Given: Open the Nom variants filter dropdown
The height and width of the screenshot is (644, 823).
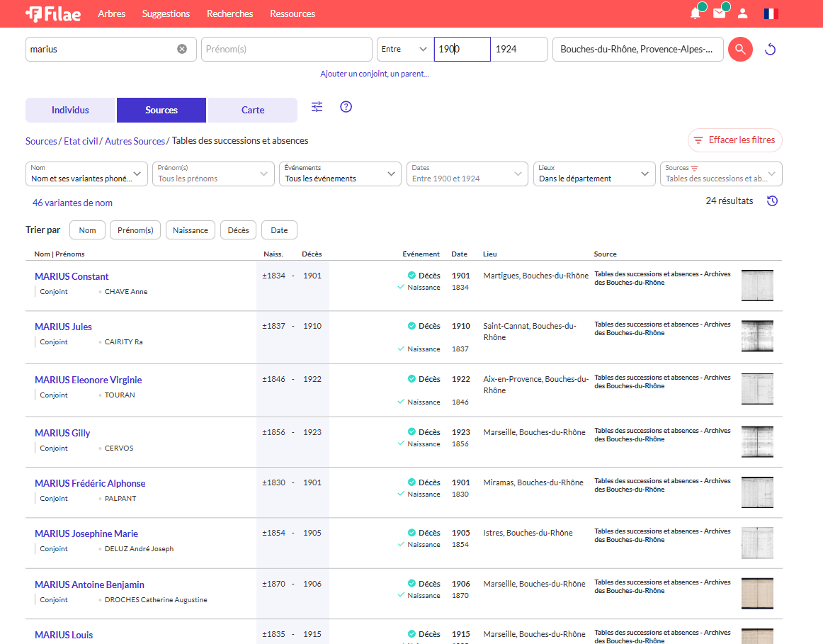Looking at the screenshot, I should coord(86,174).
